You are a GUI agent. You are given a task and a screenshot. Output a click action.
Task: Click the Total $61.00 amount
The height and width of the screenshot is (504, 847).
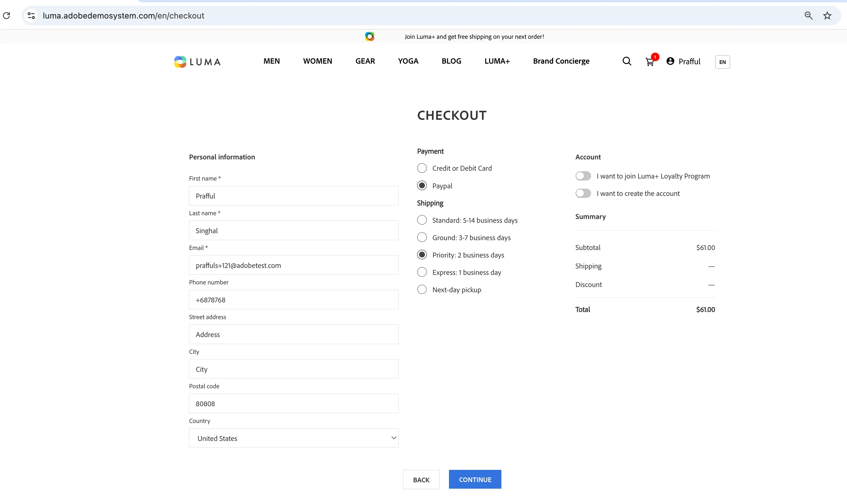point(705,309)
